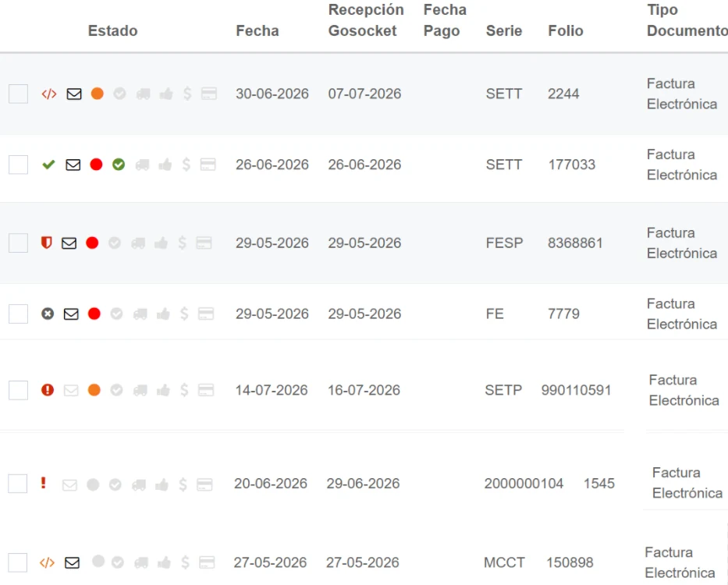This screenshot has height=585, width=728.
Task: Sort by Recepción Gosocket column header
Action: click(x=366, y=20)
